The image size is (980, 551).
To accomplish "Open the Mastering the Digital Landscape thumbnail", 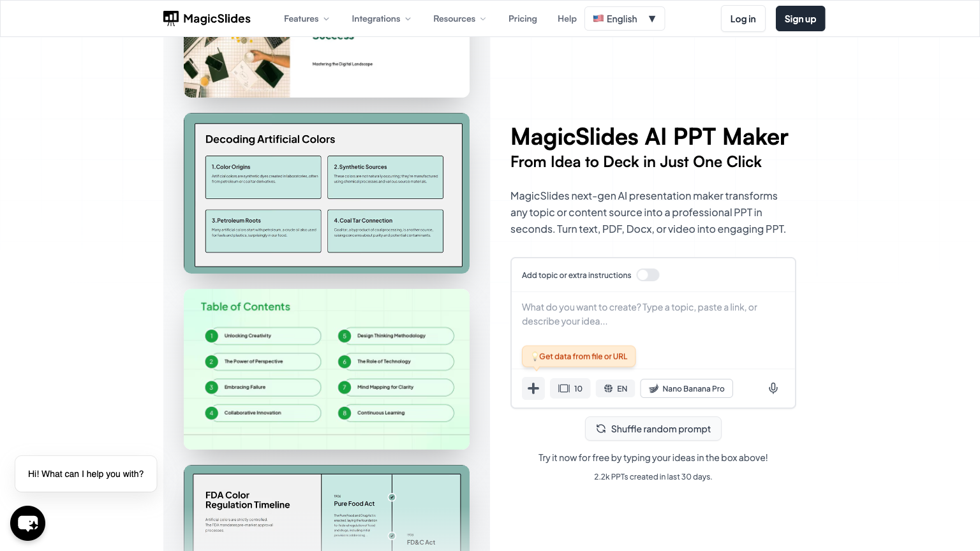I will (327, 67).
